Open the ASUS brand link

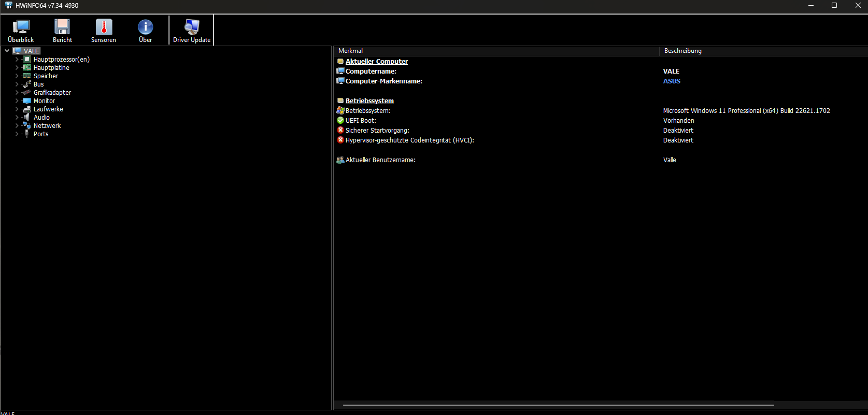point(672,81)
